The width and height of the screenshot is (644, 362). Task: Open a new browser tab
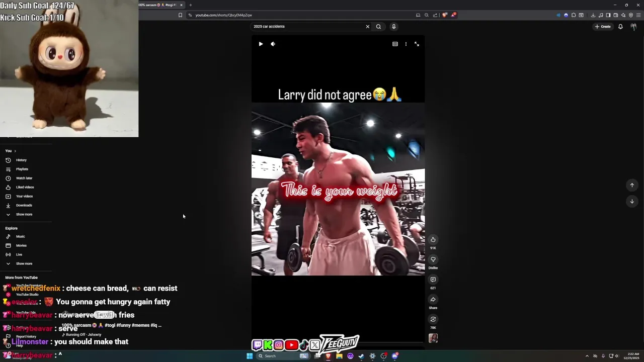coord(190,5)
